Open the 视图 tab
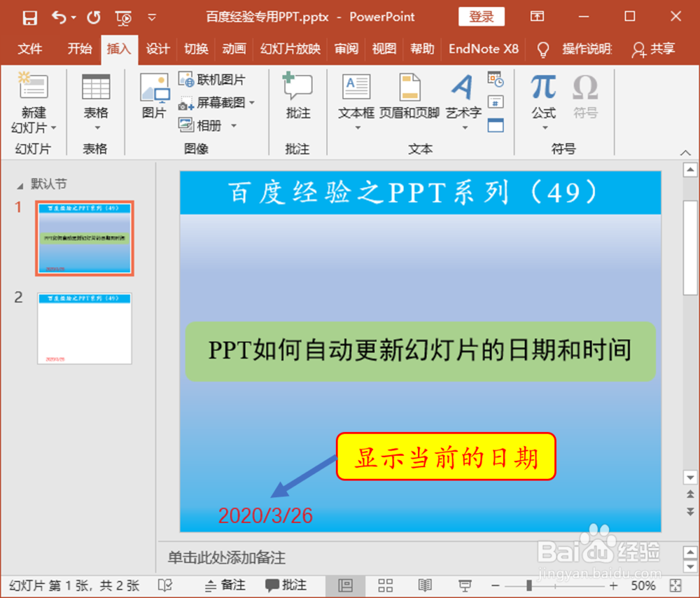 [x=384, y=48]
